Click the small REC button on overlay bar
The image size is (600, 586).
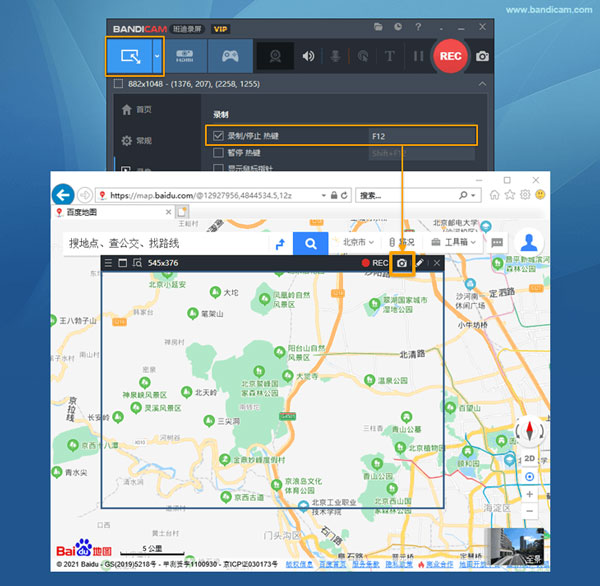coord(375,263)
